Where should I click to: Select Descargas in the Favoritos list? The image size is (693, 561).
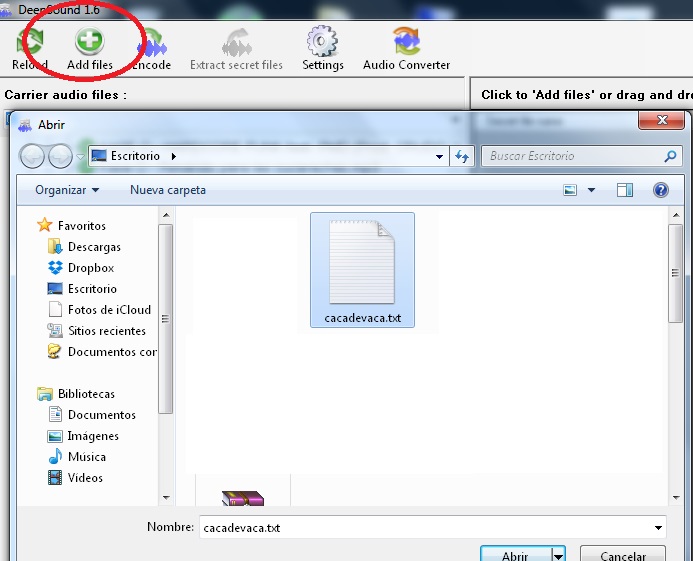pos(94,247)
